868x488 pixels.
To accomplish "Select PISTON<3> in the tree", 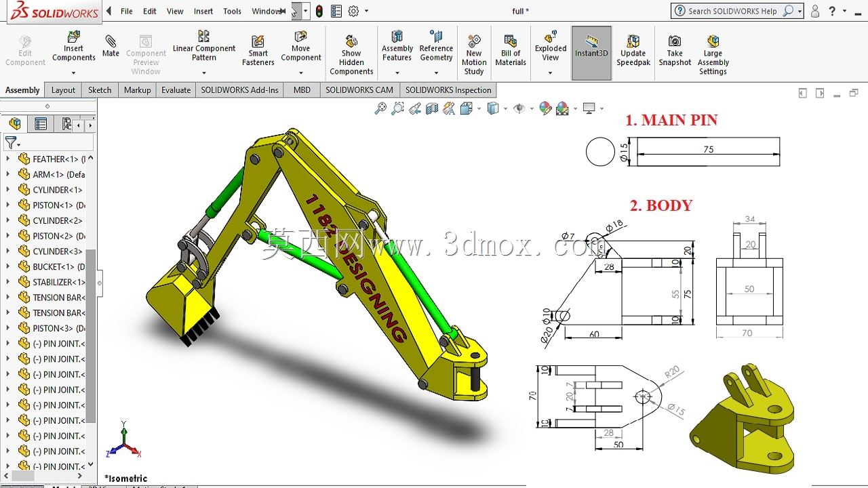I will (x=51, y=328).
